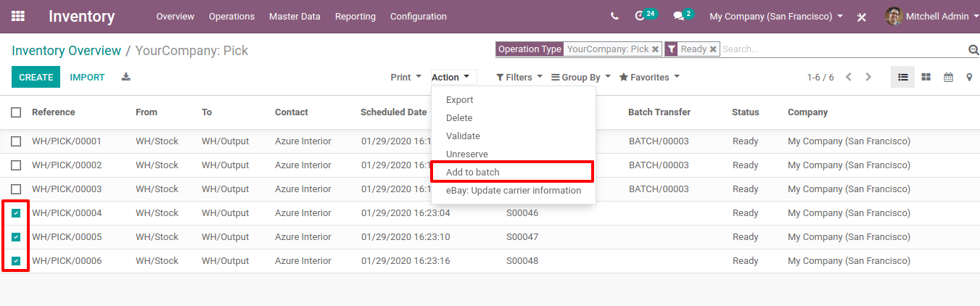Click the 1-6 / 6 pager counter
This screenshot has width=980, height=306.
point(820,78)
